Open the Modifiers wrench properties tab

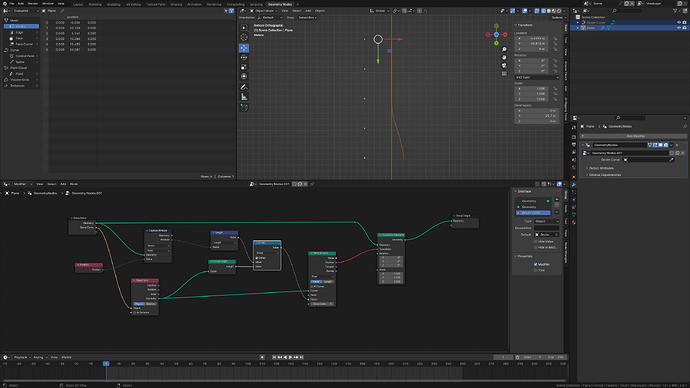tap(574, 184)
